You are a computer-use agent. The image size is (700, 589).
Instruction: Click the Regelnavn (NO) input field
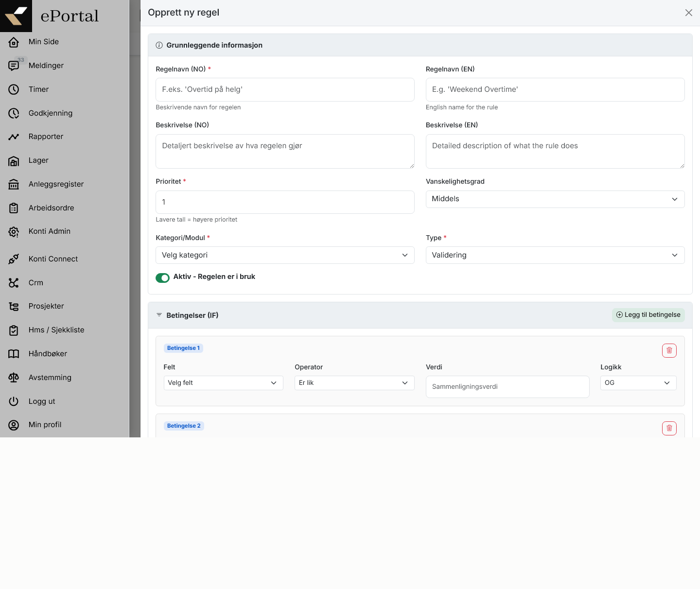tap(285, 90)
